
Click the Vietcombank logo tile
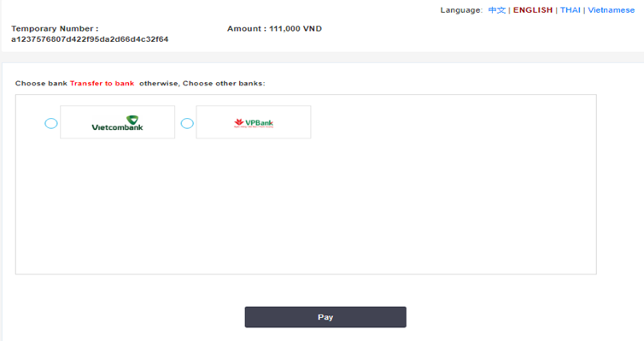118,122
